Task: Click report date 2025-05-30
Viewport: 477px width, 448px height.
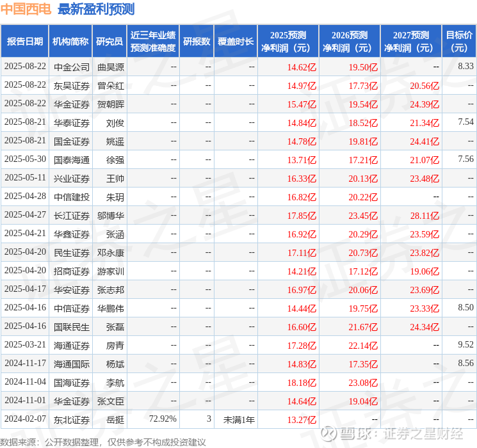Action: tap(25, 159)
